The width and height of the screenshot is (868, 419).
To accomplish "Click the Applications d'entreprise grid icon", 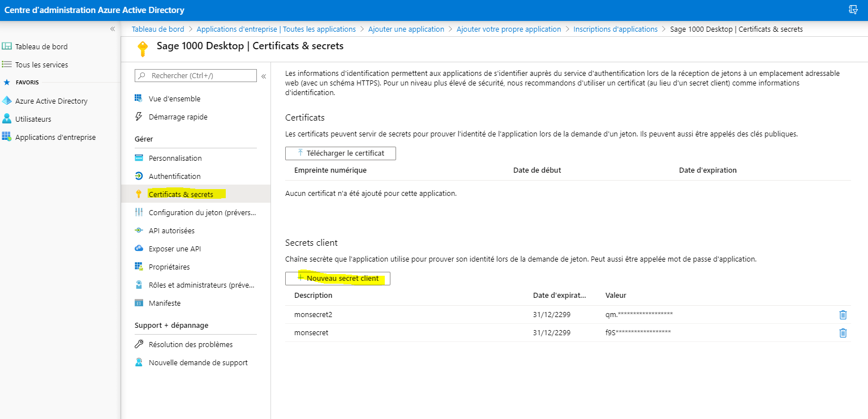I will point(7,137).
